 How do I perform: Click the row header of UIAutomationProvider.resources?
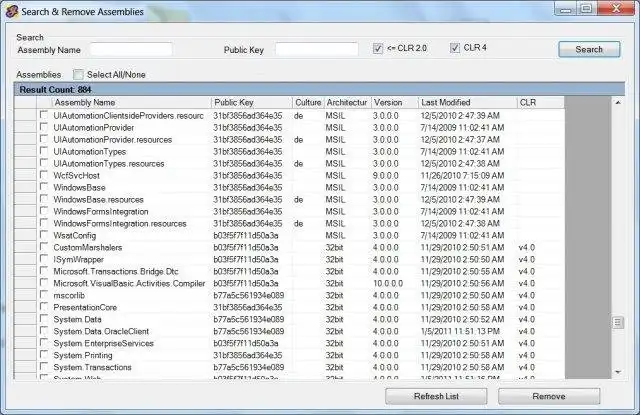point(25,140)
